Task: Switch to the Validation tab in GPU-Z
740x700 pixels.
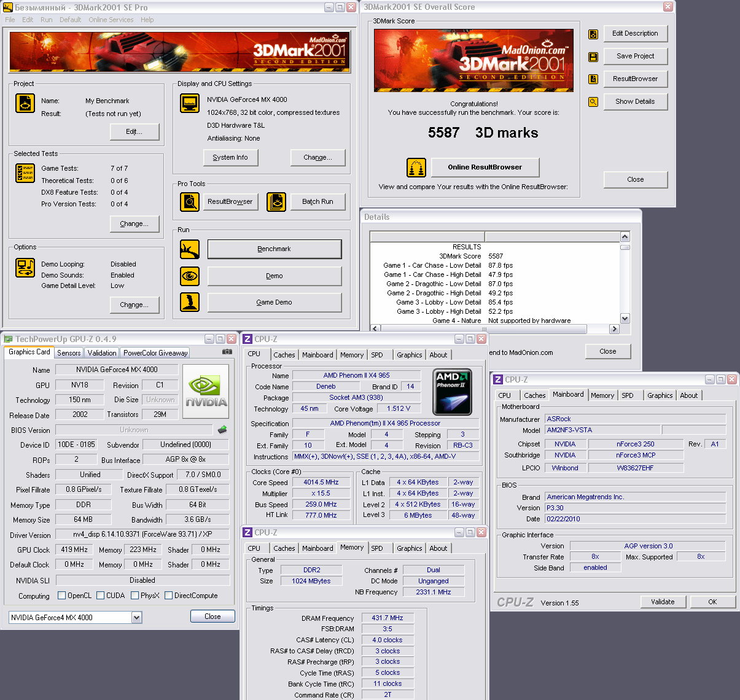Action: [x=102, y=353]
